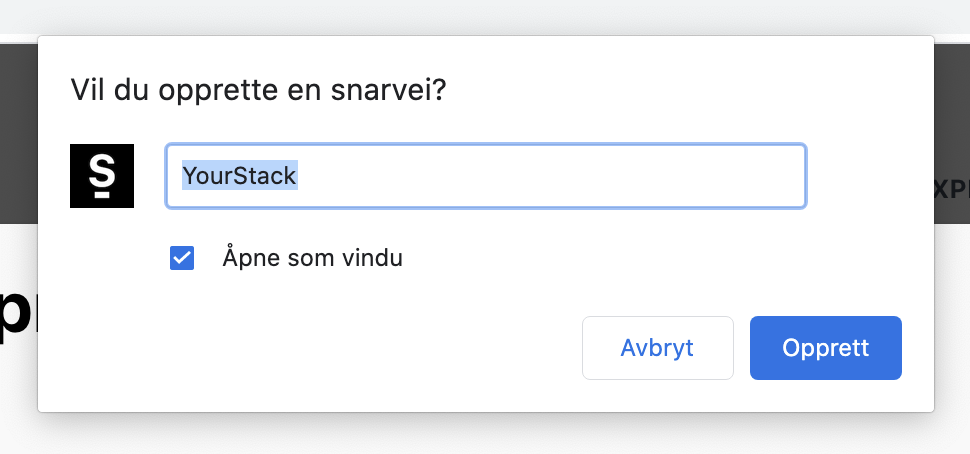The height and width of the screenshot is (454, 970).
Task: Click the highlighted YourStack text
Action: [x=239, y=176]
